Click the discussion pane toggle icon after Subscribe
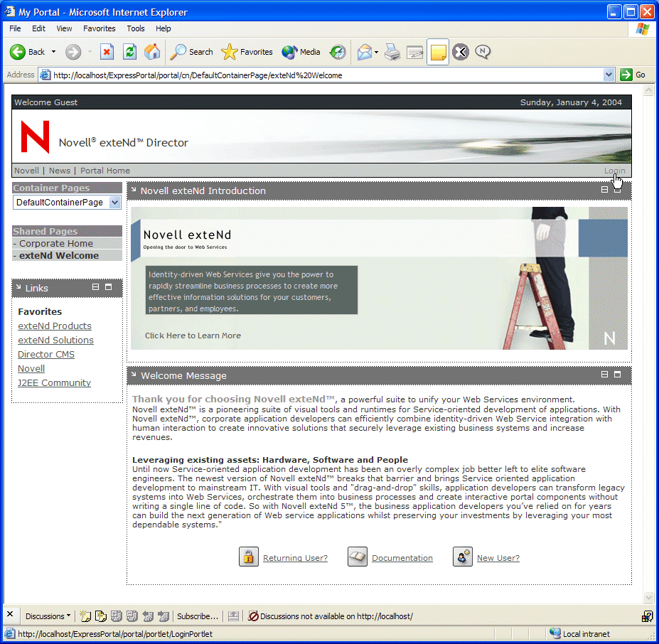Screen dimensions: 659x644 [x=233, y=616]
